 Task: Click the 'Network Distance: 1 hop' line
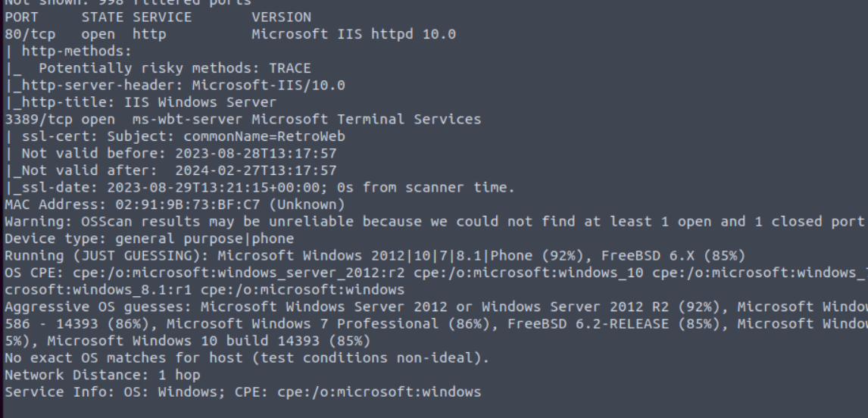click(x=102, y=375)
